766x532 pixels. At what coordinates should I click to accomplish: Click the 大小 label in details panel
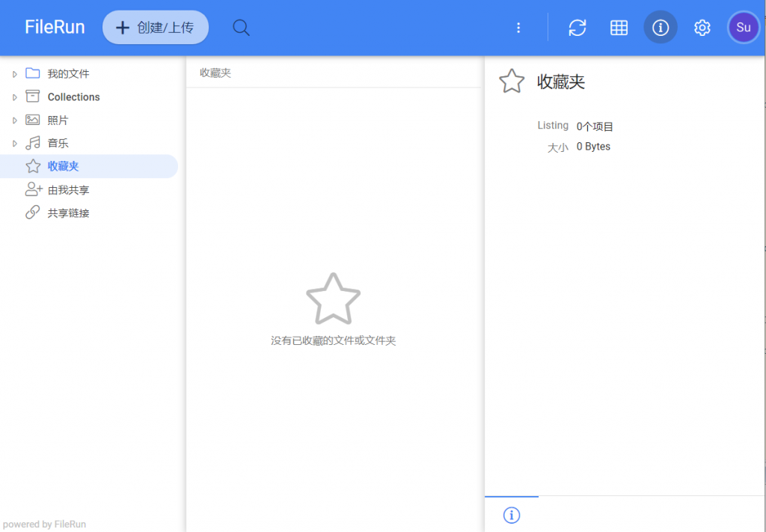[558, 147]
